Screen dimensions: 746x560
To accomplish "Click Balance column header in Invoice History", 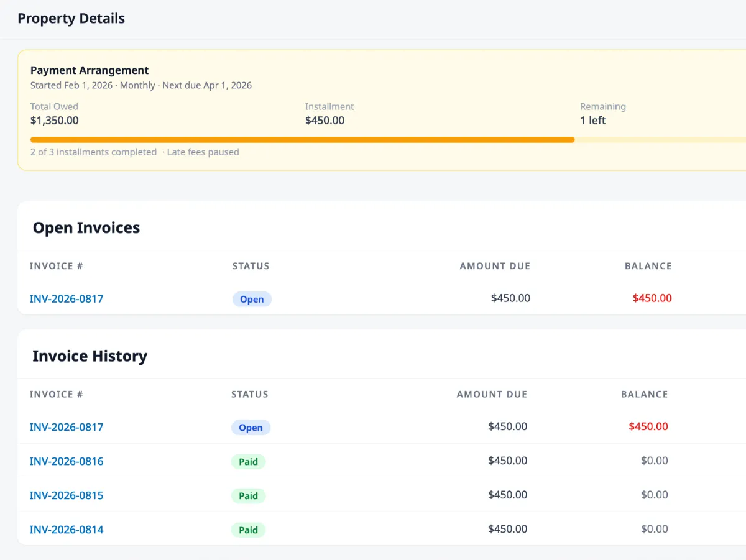I will [644, 394].
